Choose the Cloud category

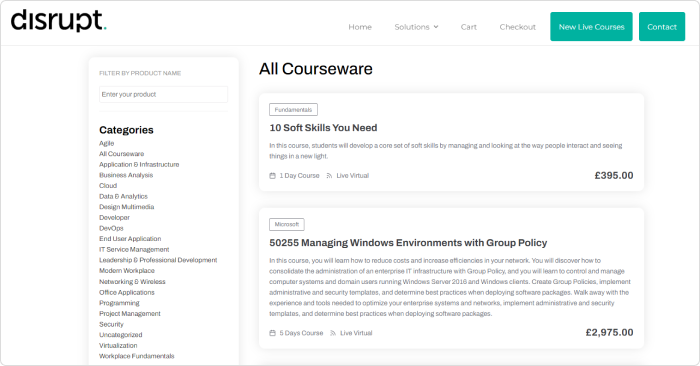pos(108,186)
